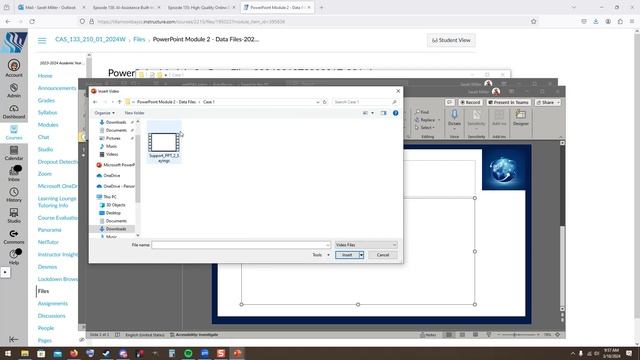Open the address bar path dropdown
640x360 pixels.
click(x=318, y=102)
